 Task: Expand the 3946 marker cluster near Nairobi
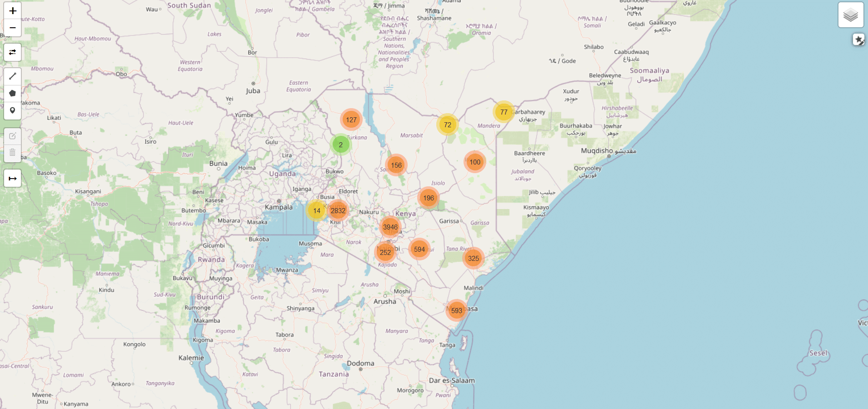[390, 227]
